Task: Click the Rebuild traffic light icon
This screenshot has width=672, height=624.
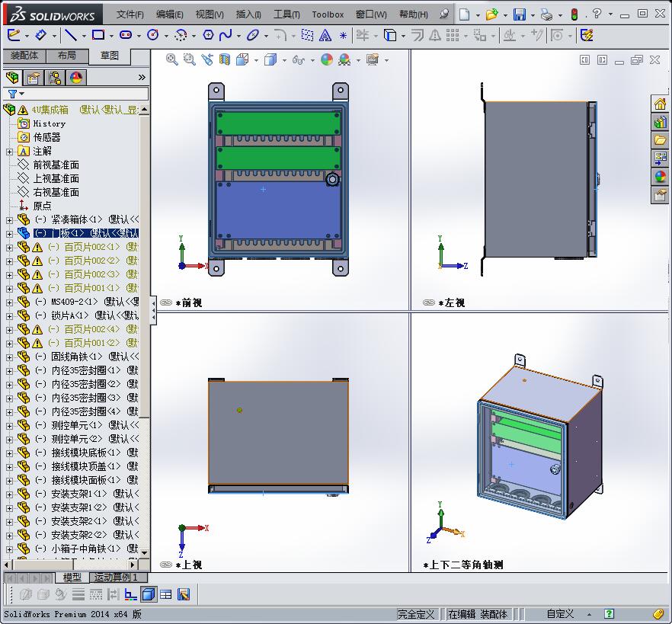Action: pyautogui.click(x=574, y=14)
